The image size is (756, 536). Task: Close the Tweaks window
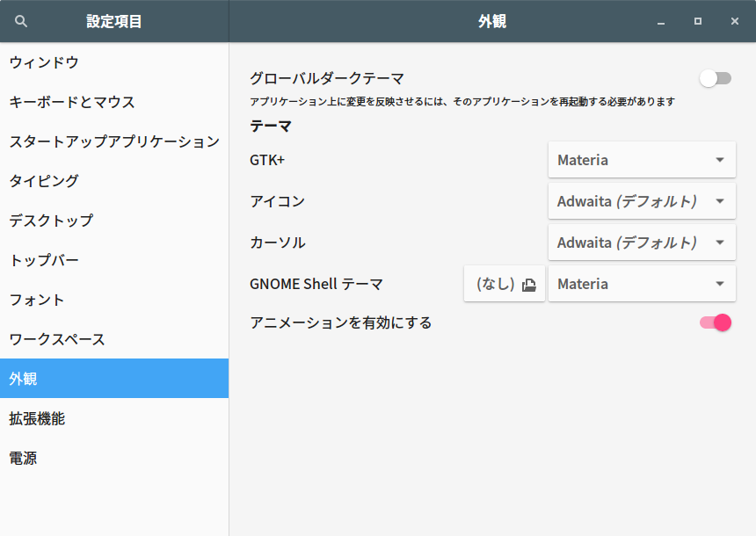[734, 21]
